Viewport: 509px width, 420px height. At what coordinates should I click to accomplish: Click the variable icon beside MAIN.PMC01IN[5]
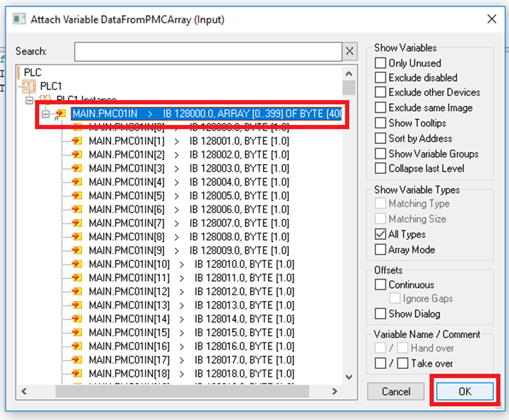tap(77, 196)
